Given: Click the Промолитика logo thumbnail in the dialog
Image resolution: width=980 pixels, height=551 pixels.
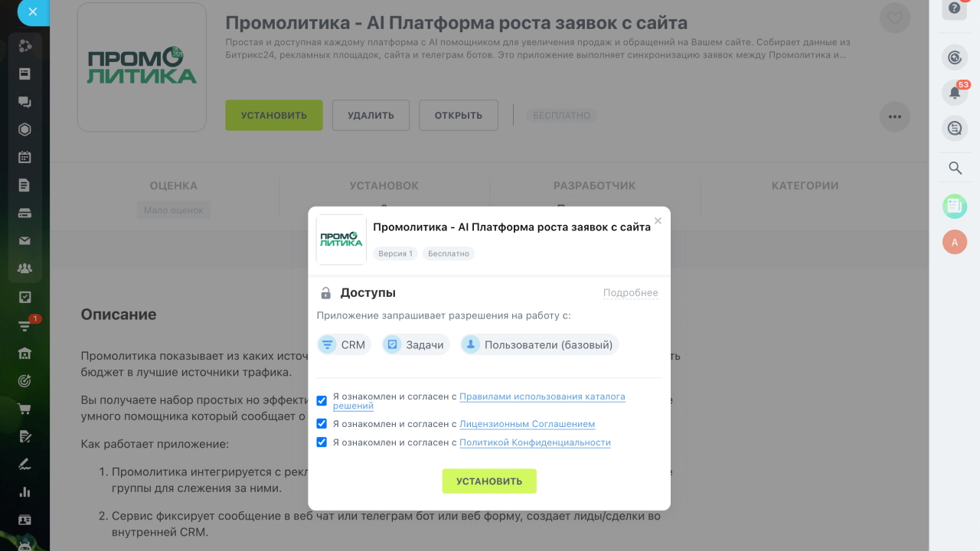Looking at the screenshot, I should tap(341, 240).
